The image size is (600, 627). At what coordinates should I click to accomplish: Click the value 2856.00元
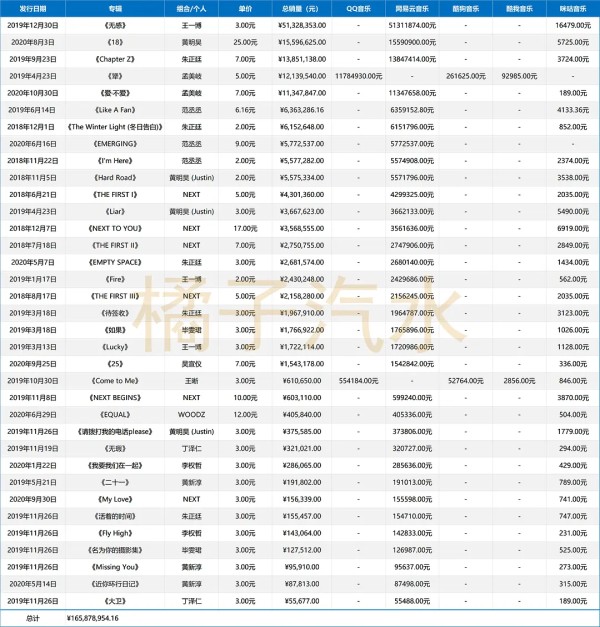(519, 381)
